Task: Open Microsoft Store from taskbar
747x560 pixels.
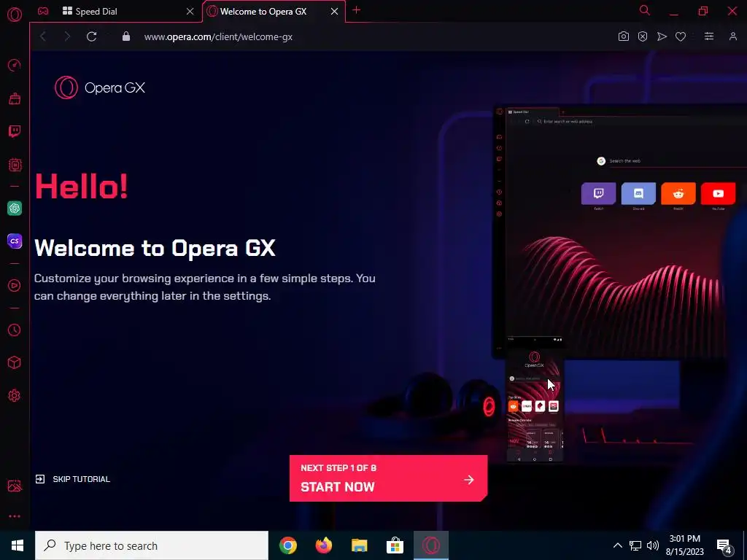Action: [x=395, y=545]
